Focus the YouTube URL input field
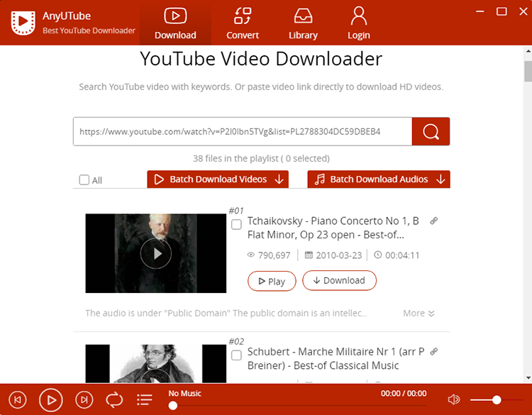This screenshot has height=415, width=532. click(x=243, y=131)
